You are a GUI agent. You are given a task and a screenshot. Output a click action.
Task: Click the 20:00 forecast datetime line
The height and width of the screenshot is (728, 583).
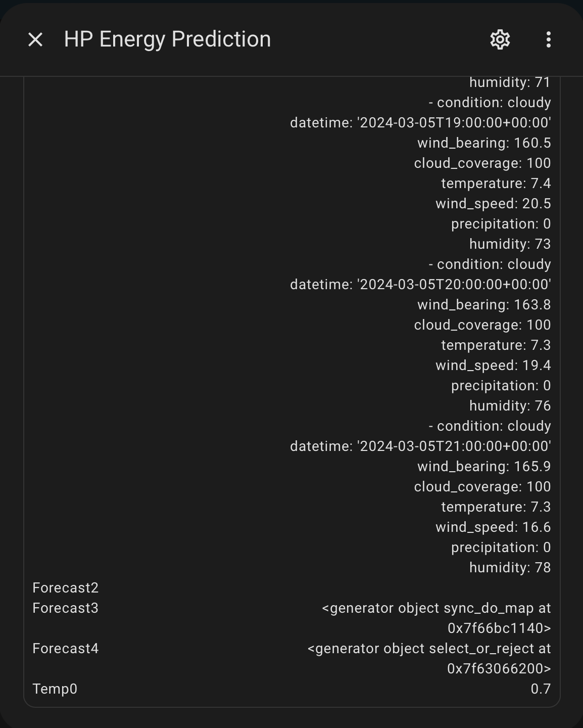tap(420, 285)
